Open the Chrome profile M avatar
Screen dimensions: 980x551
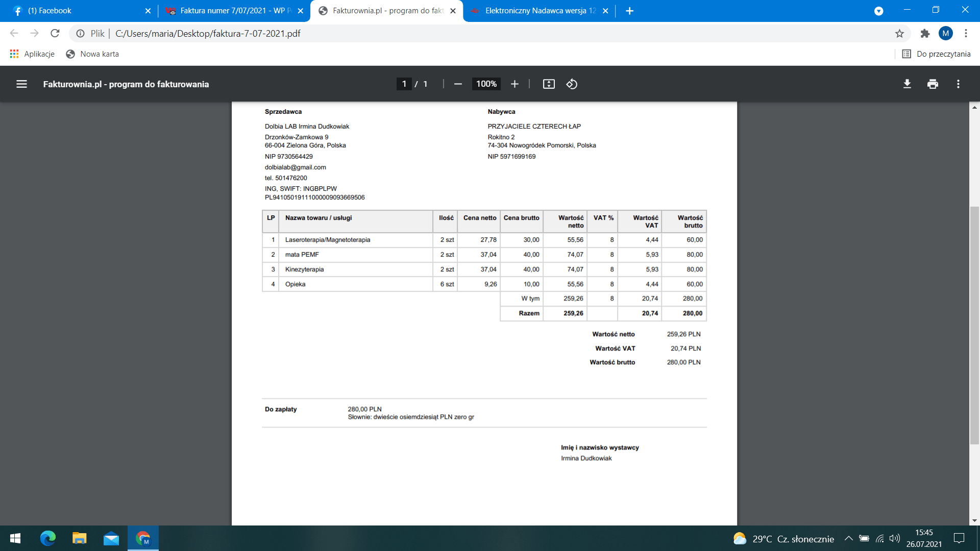pos(946,34)
